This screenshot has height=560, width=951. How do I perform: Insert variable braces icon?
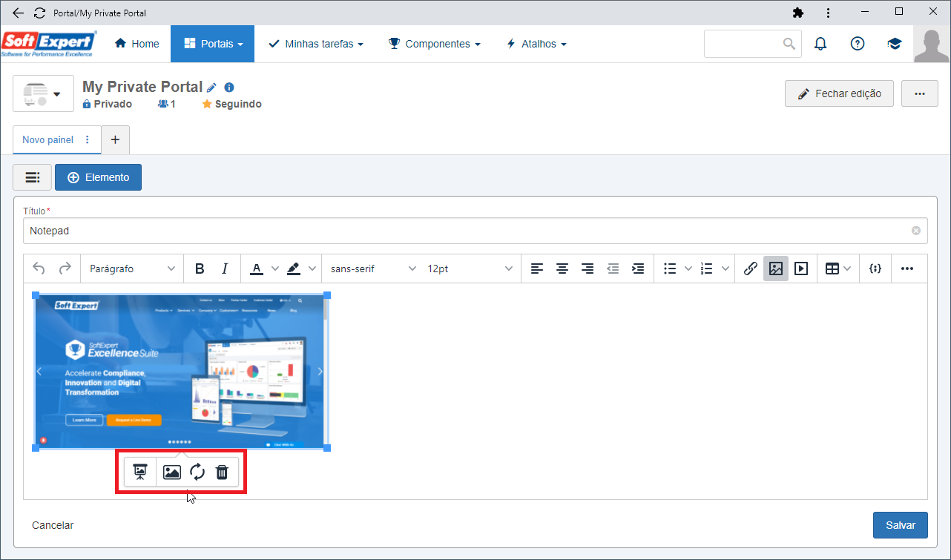pyautogui.click(x=875, y=269)
